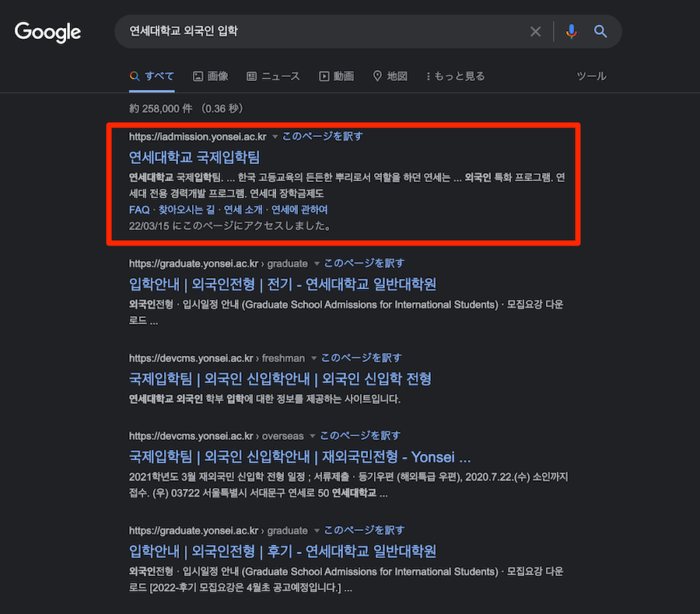Expand dropdown arrow beside freshman URL
The width and height of the screenshot is (700, 614).
(314, 358)
